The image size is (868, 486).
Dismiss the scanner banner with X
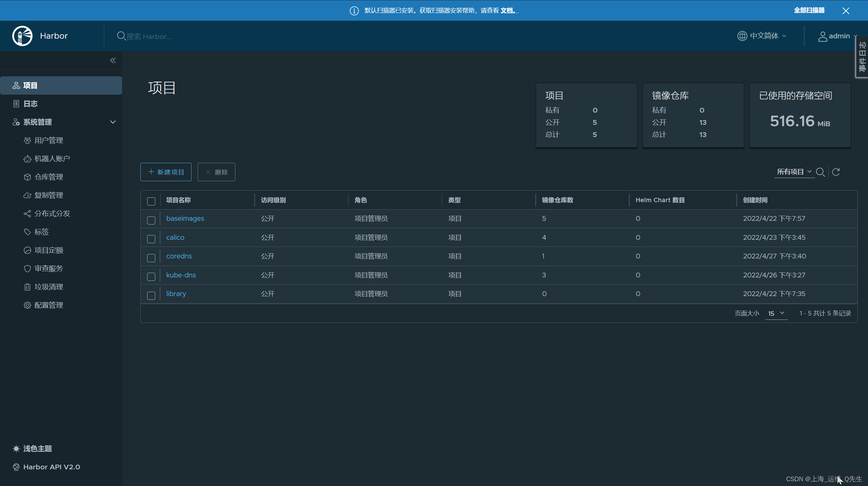(x=846, y=11)
